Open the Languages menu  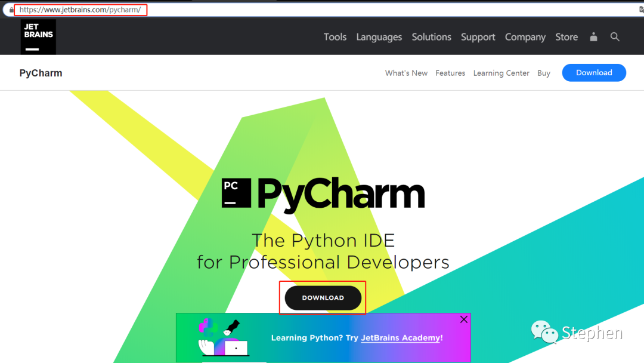(379, 37)
